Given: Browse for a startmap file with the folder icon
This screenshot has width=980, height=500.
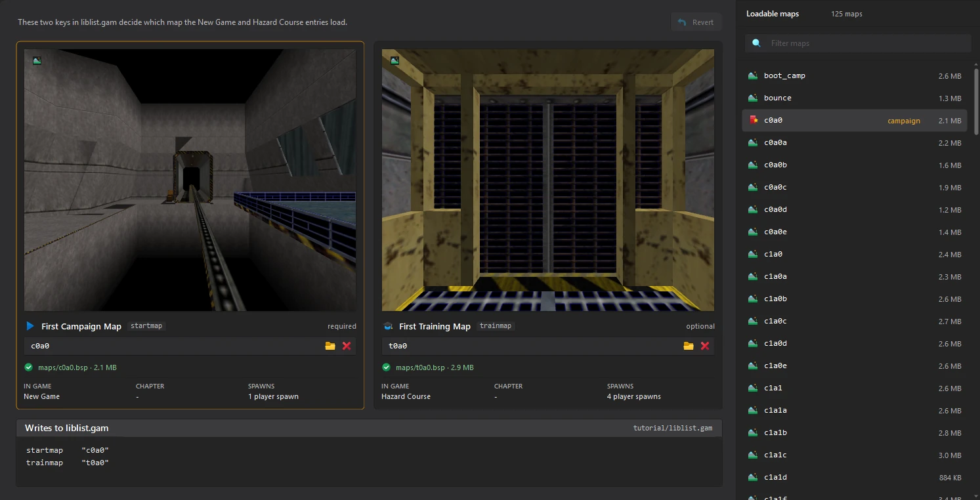Looking at the screenshot, I should click(x=330, y=346).
